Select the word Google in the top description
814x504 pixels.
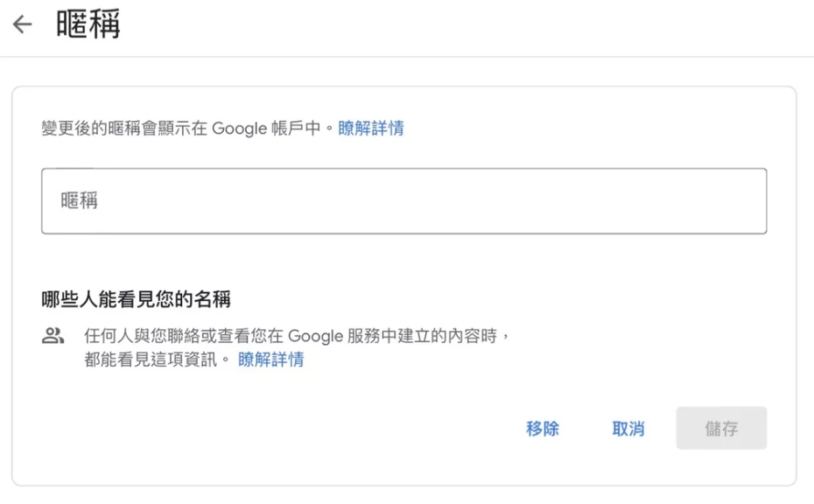(239, 129)
